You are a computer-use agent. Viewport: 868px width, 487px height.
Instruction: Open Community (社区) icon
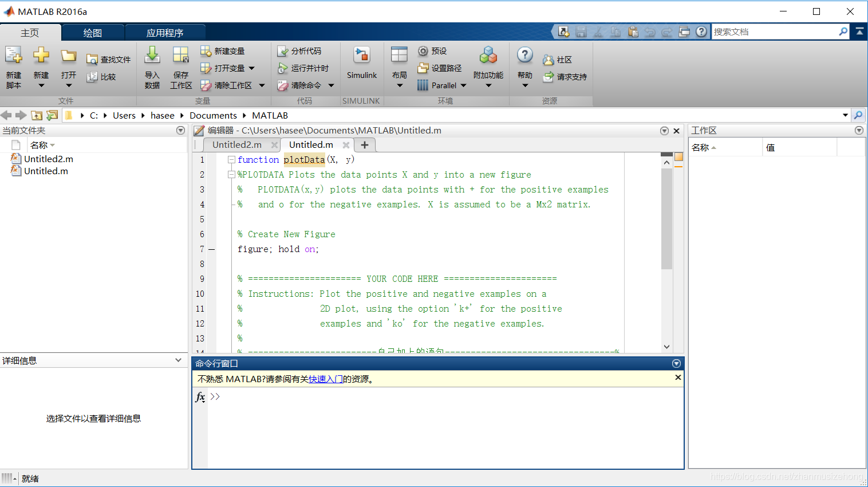pyautogui.click(x=549, y=60)
